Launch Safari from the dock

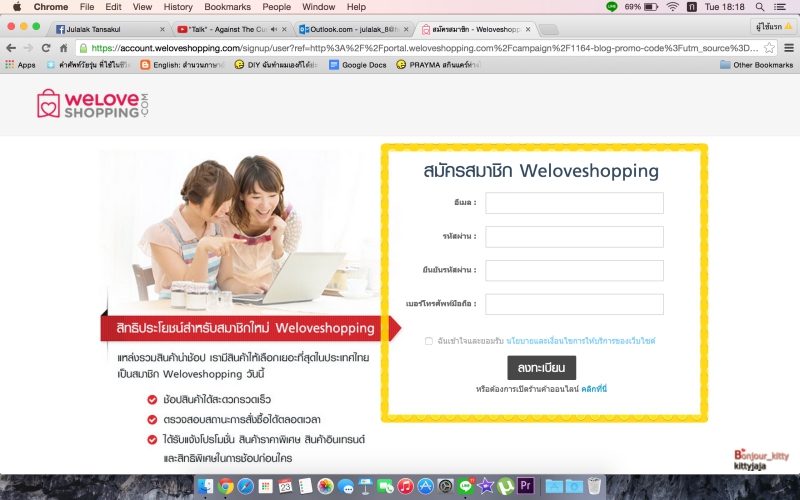click(245, 486)
